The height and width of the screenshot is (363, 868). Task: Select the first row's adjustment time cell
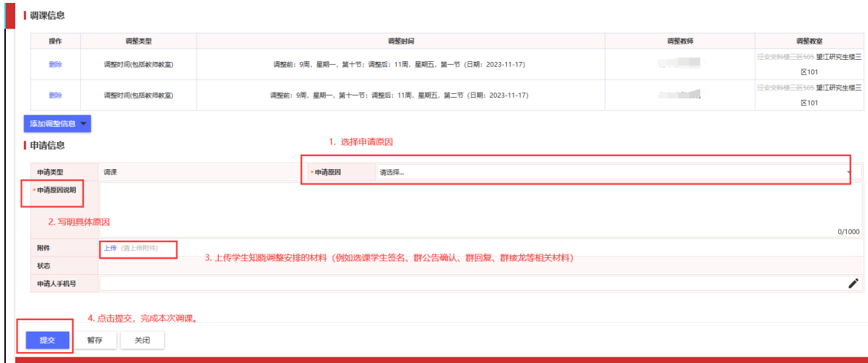click(x=400, y=64)
